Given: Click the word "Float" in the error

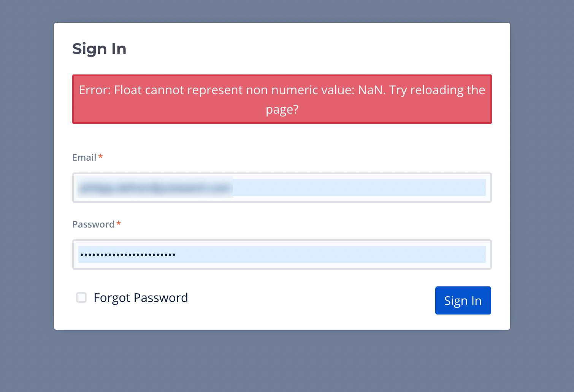Looking at the screenshot, I should point(128,90).
